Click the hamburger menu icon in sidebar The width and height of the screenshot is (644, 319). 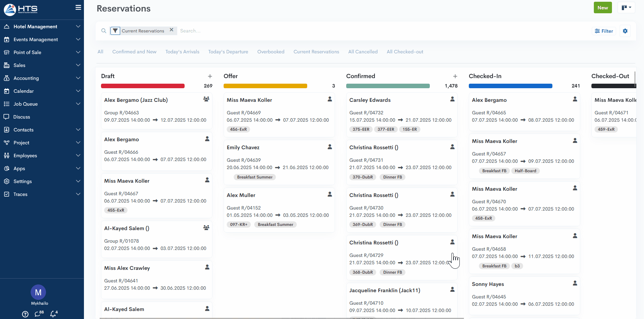coord(78,7)
